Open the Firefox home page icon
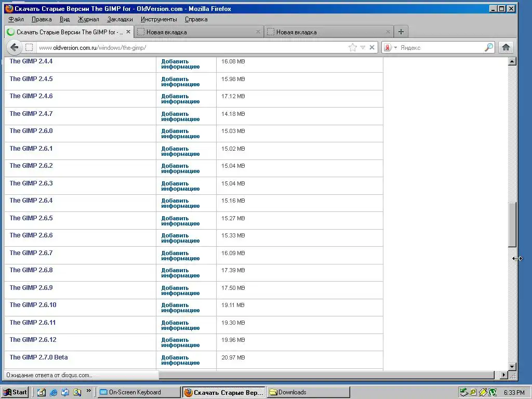 point(506,47)
